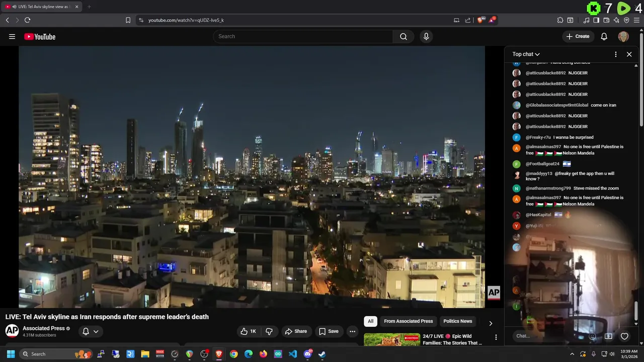Open YouTube notifications bell
644x362 pixels.
tap(604, 36)
